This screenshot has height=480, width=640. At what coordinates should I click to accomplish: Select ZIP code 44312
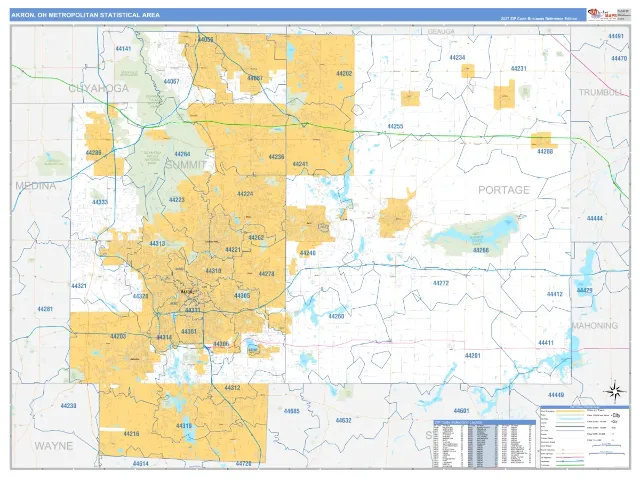click(x=232, y=388)
